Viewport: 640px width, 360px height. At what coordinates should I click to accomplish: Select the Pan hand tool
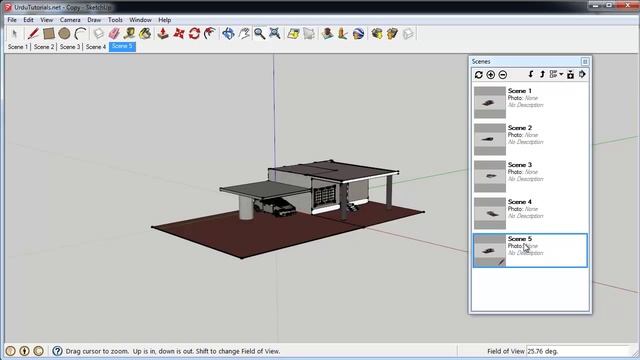(x=244, y=34)
